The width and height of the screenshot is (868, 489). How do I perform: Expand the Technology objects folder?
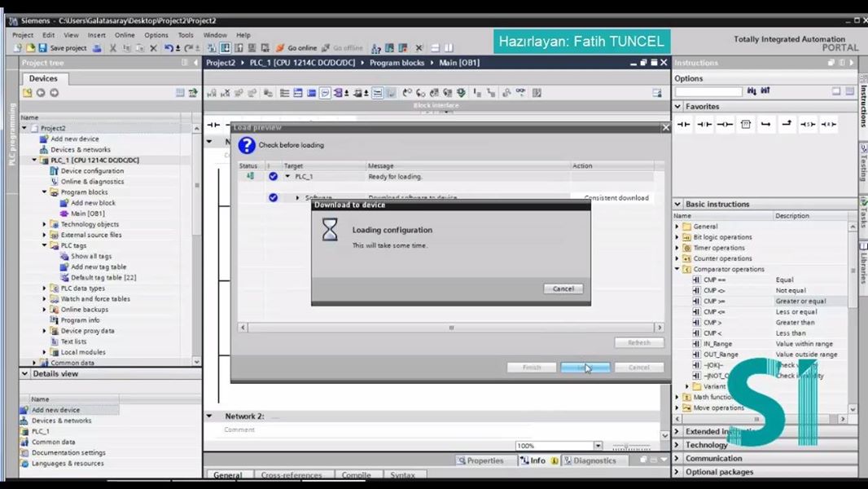[44, 224]
